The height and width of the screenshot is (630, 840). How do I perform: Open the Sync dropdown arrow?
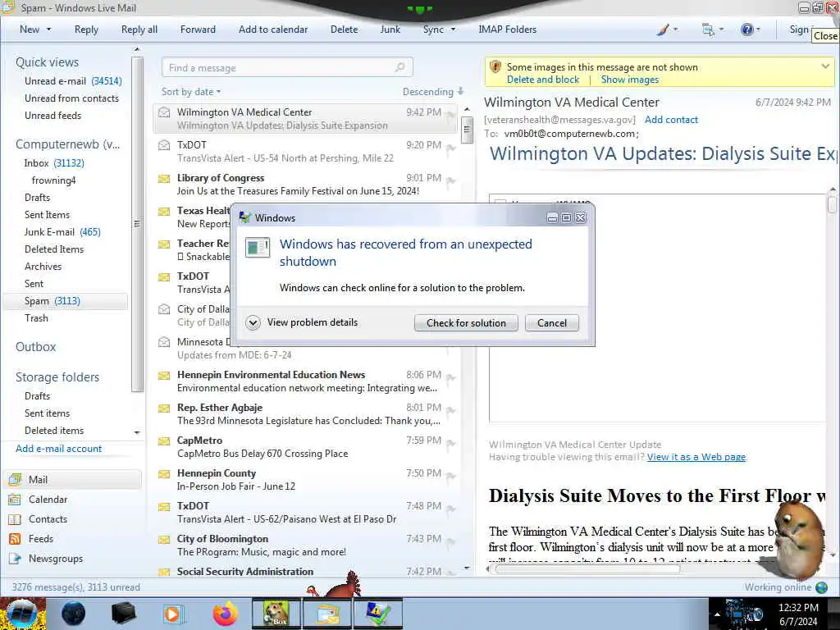[x=453, y=30]
